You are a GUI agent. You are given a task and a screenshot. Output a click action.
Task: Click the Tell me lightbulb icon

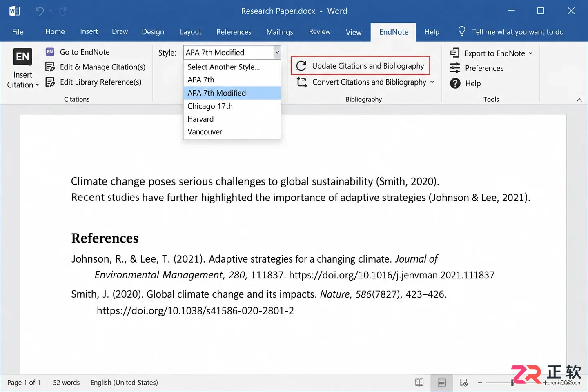[x=461, y=31]
